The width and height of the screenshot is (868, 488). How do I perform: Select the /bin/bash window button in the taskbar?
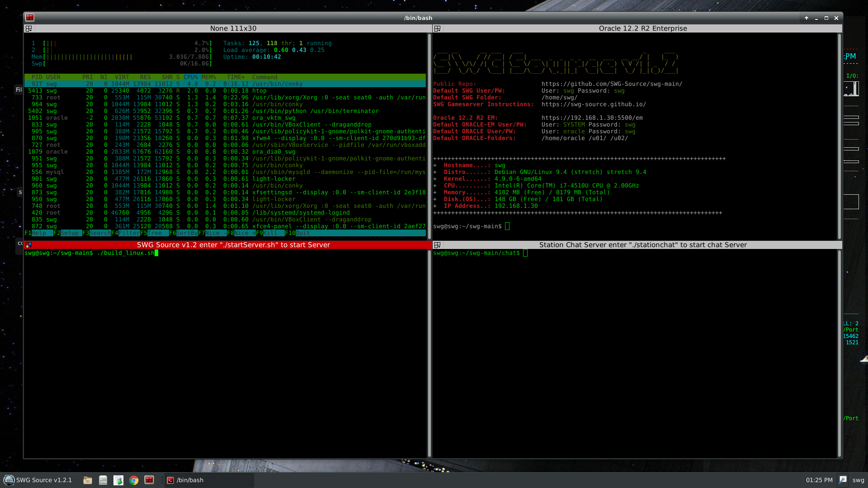(209, 480)
